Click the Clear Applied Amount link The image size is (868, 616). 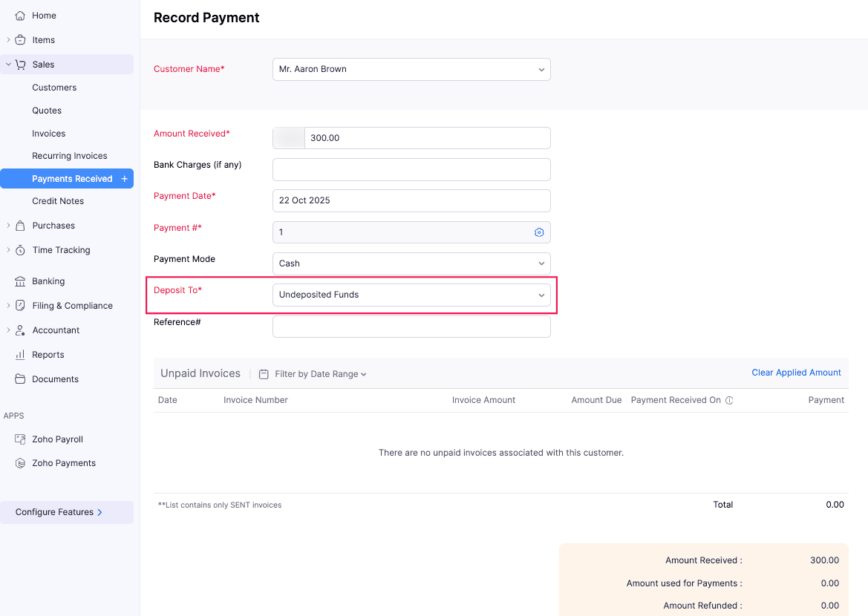tap(796, 372)
